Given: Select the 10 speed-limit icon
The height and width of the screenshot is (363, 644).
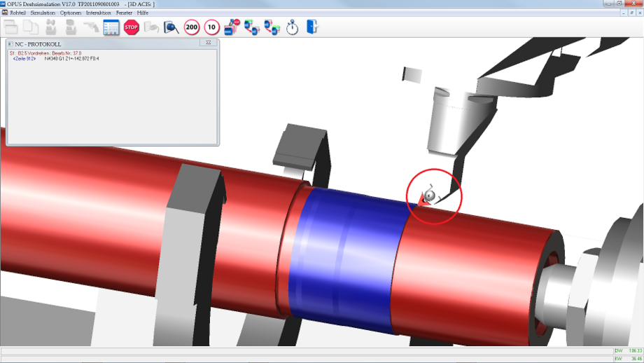Looking at the screenshot, I should tap(211, 27).
